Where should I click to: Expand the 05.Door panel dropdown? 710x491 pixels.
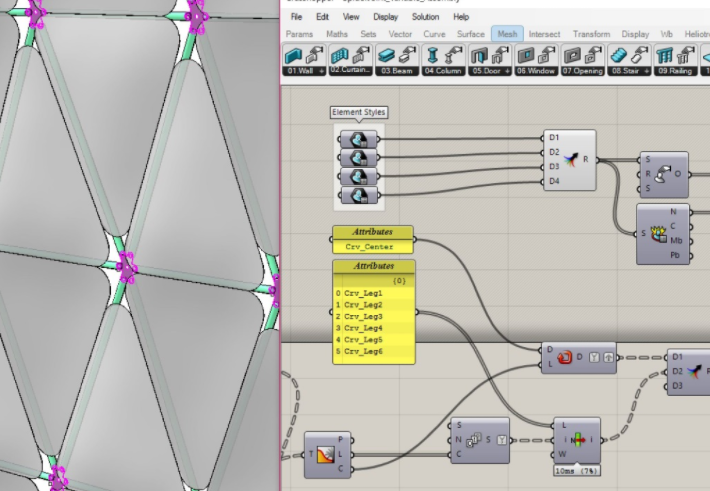(490, 71)
